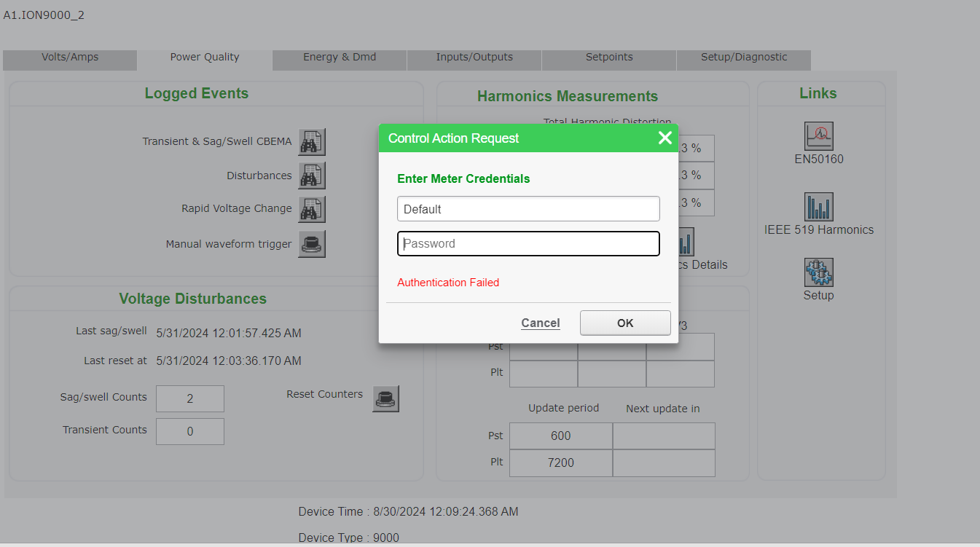Click the username field showing Default

[x=528, y=209]
